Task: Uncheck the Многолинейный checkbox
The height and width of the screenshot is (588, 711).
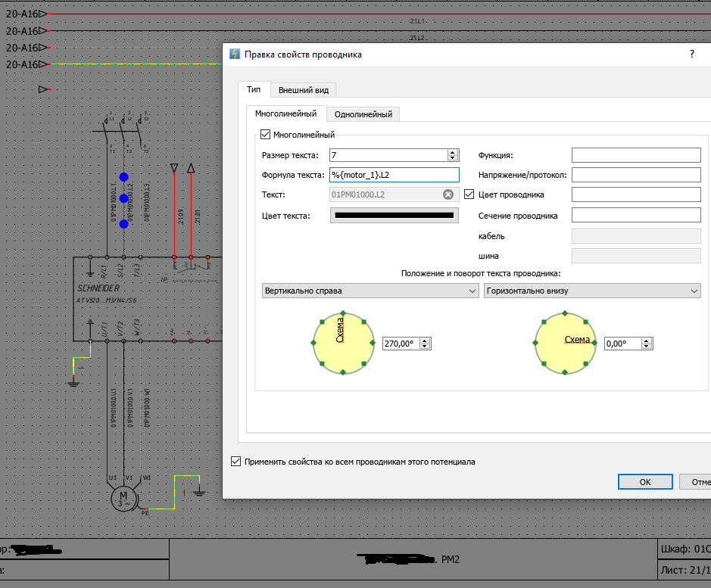Action: (265, 135)
